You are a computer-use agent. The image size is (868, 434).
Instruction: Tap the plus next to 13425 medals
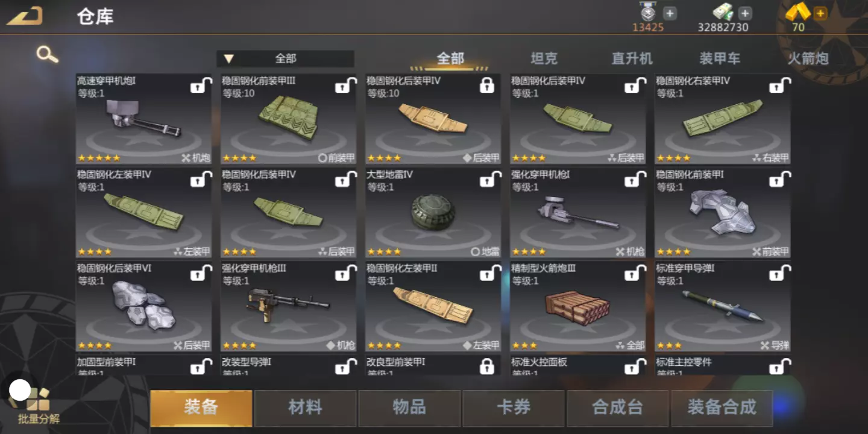[x=670, y=13]
